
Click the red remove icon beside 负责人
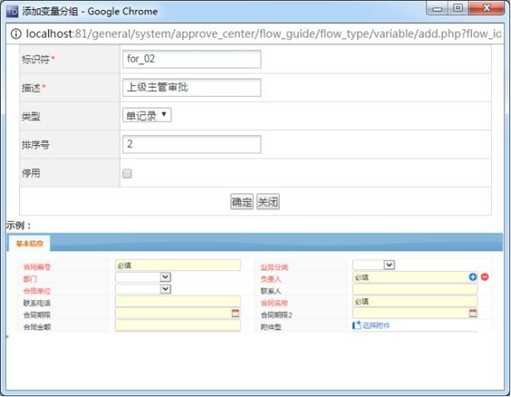click(x=485, y=277)
